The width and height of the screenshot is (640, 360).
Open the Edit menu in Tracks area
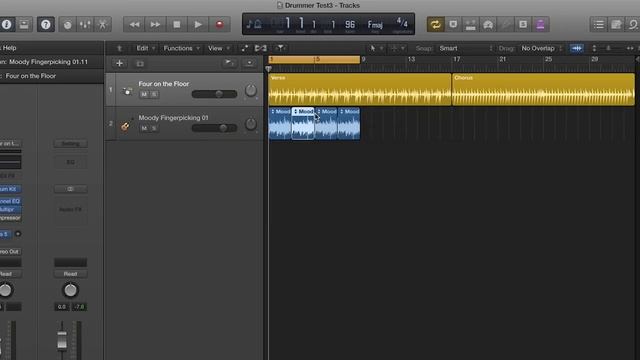point(145,48)
